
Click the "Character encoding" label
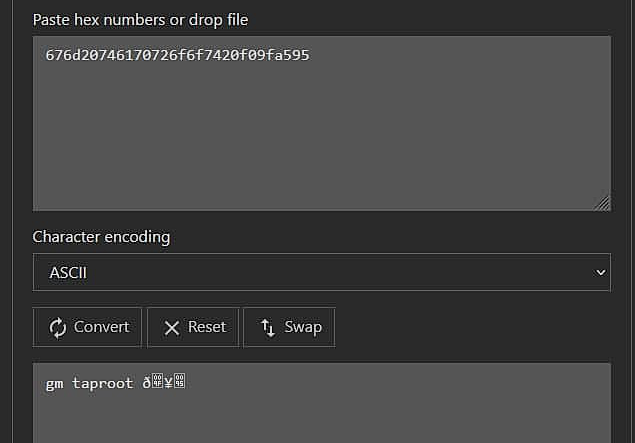(101, 237)
